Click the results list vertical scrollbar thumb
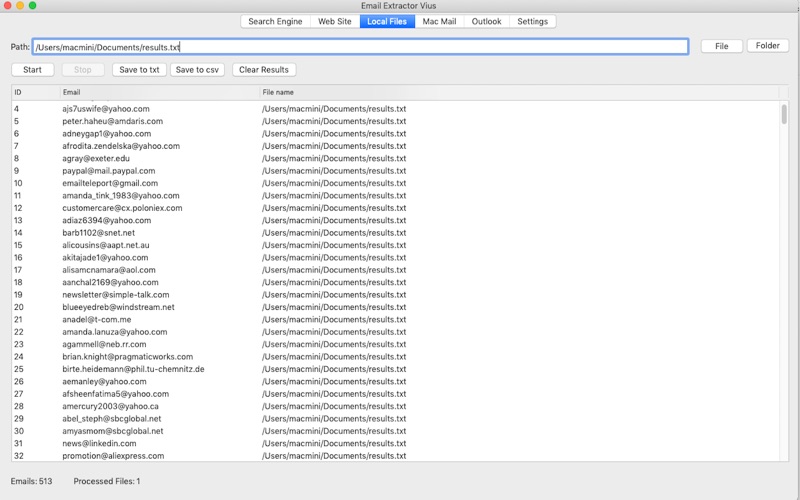Image resolution: width=800 pixels, height=500 pixels. pos(784,114)
